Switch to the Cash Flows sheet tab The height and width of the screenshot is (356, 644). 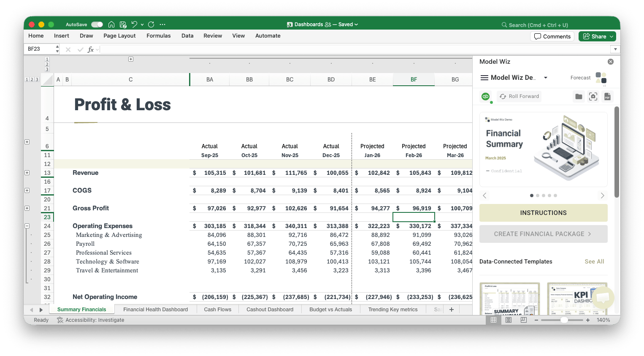pyautogui.click(x=217, y=310)
